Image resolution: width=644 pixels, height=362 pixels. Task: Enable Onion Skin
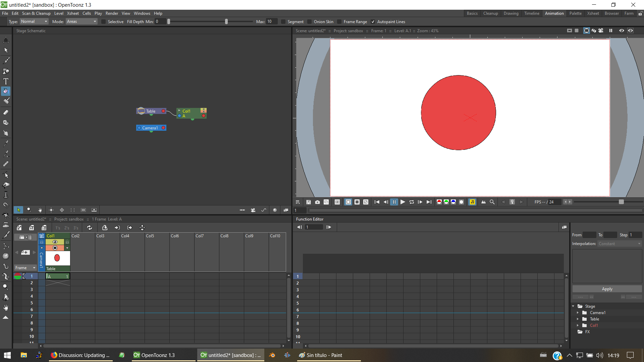309,21
